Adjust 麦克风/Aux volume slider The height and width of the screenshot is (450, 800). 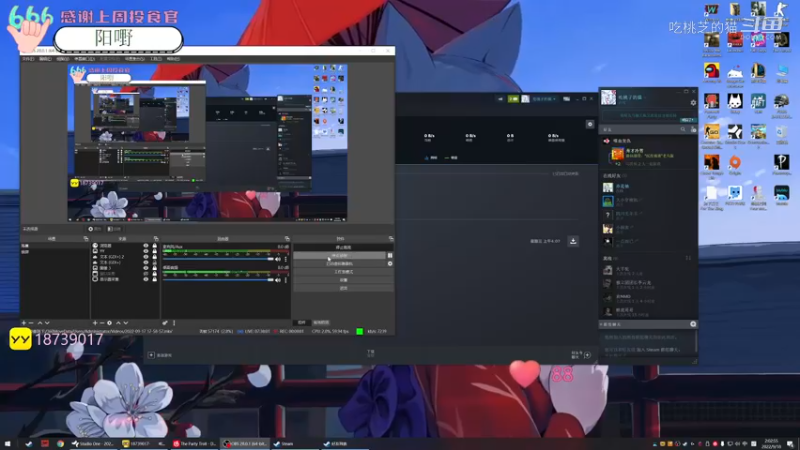[218, 259]
